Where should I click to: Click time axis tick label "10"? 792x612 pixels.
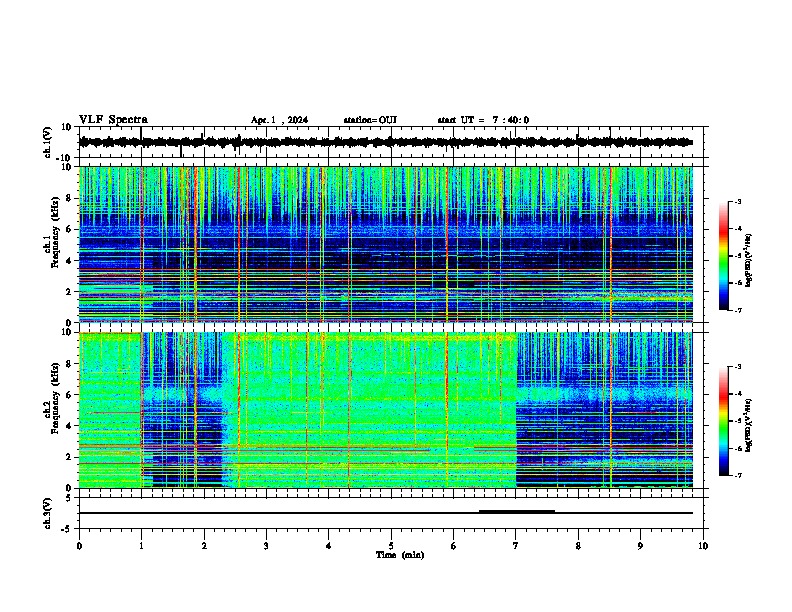coord(703,546)
